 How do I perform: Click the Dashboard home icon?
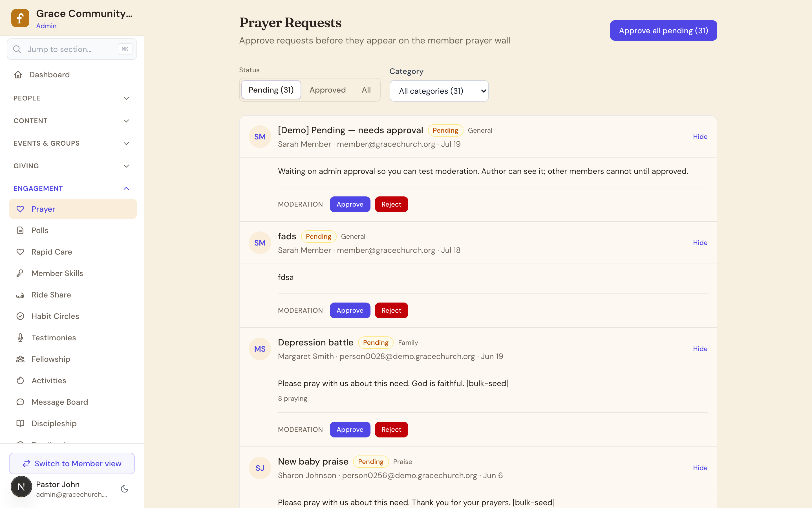pyautogui.click(x=18, y=75)
